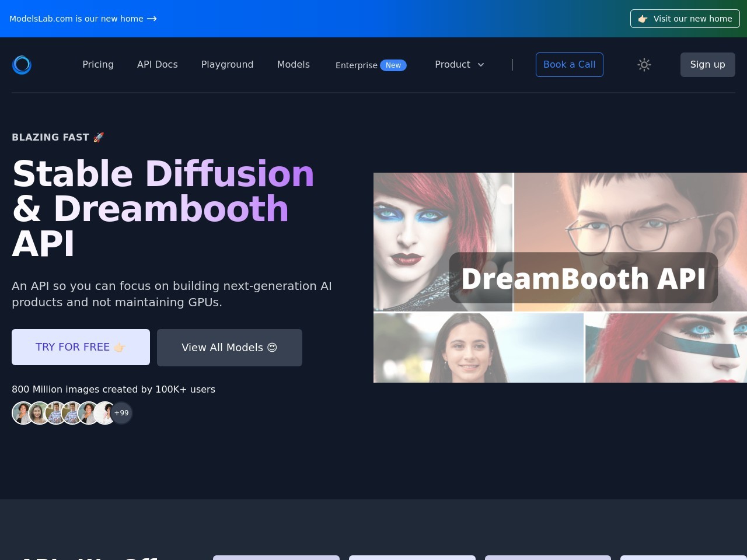This screenshot has width=747, height=560.
Task: Click the chevron next to Product
Action: (481, 65)
